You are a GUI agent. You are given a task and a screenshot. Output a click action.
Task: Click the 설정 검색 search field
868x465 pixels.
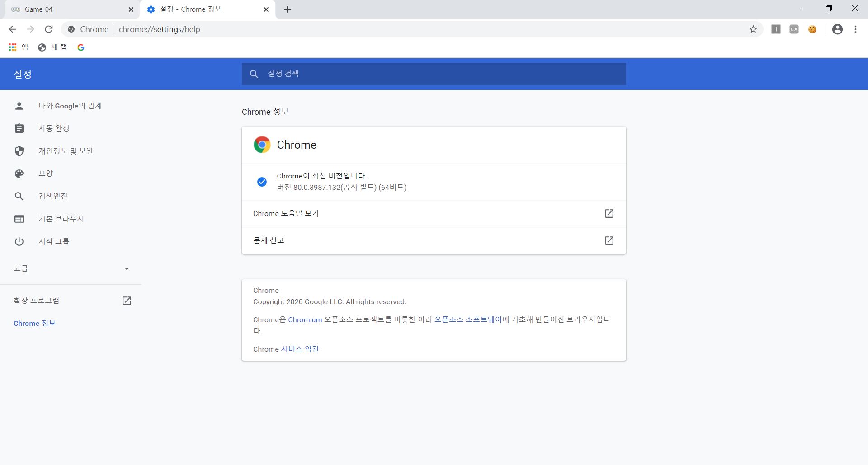tap(434, 74)
